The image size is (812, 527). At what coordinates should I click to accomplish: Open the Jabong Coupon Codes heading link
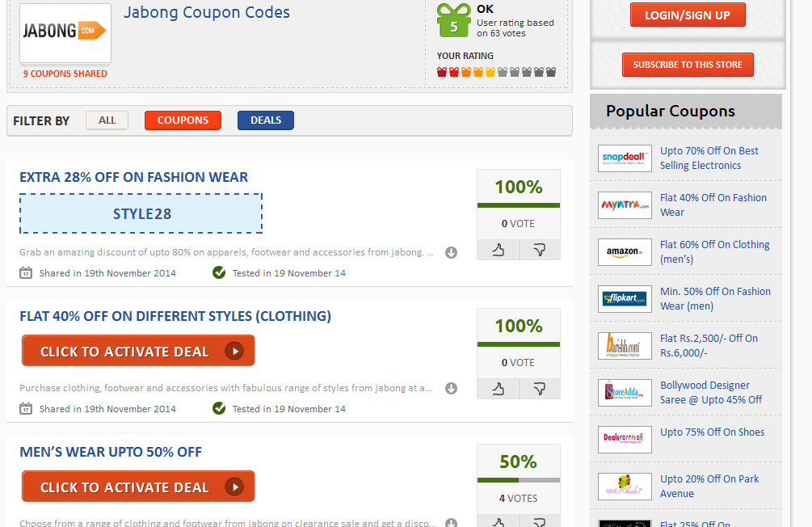[207, 12]
